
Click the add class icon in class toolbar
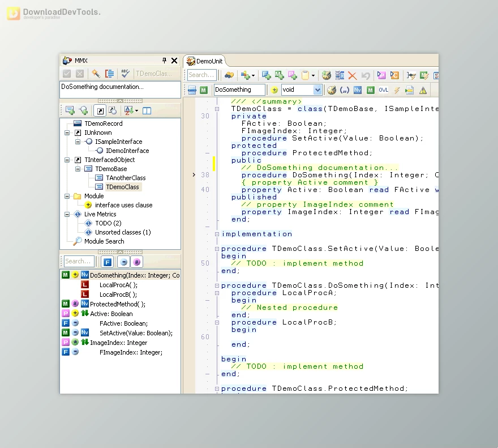pyautogui.click(x=70, y=110)
